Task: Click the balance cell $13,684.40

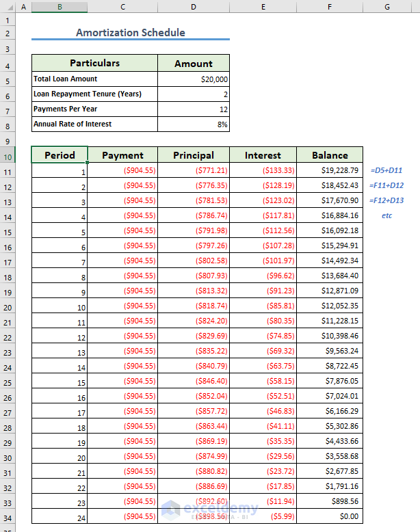Action: point(330,276)
